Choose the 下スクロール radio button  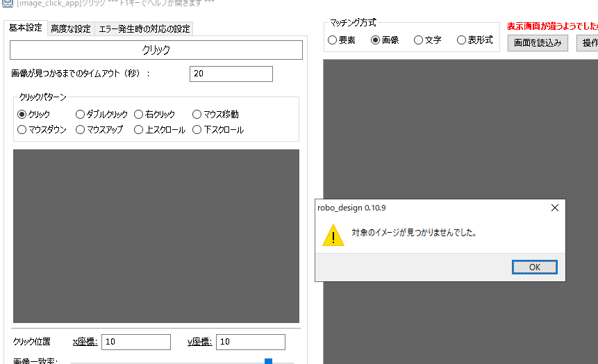tap(197, 130)
